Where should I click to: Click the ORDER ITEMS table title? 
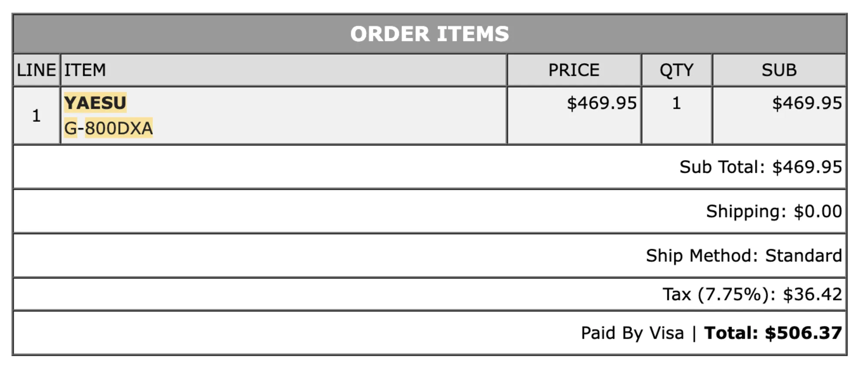429,34
